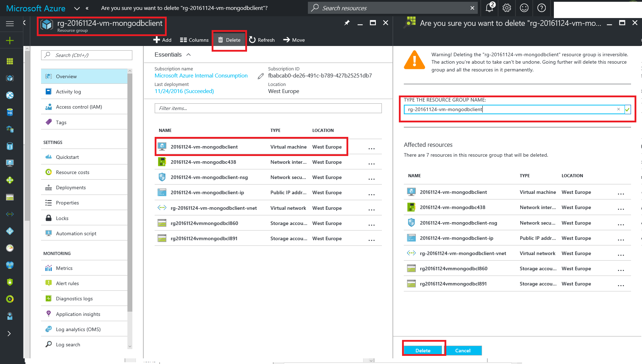The image size is (642, 364).
Task: Open rg20161124vmmongodbcl860 storage account row
Action: point(268,223)
